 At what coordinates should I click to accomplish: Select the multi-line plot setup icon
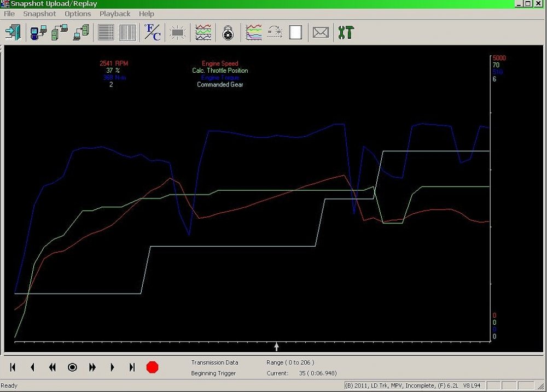(203, 32)
